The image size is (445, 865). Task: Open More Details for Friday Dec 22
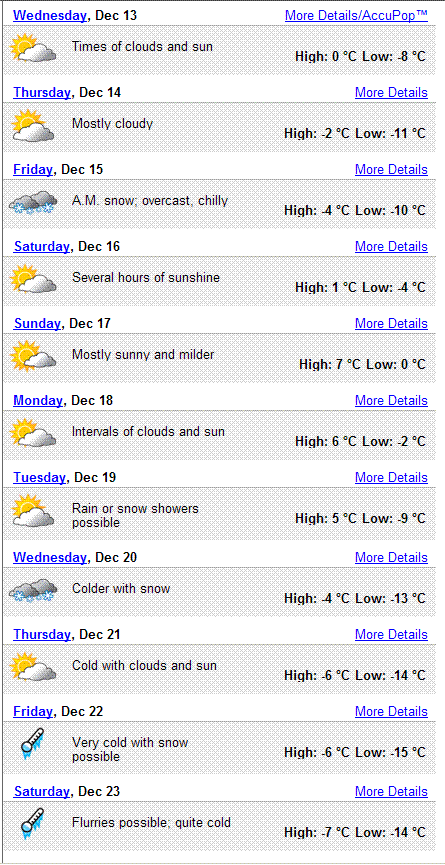[392, 711]
